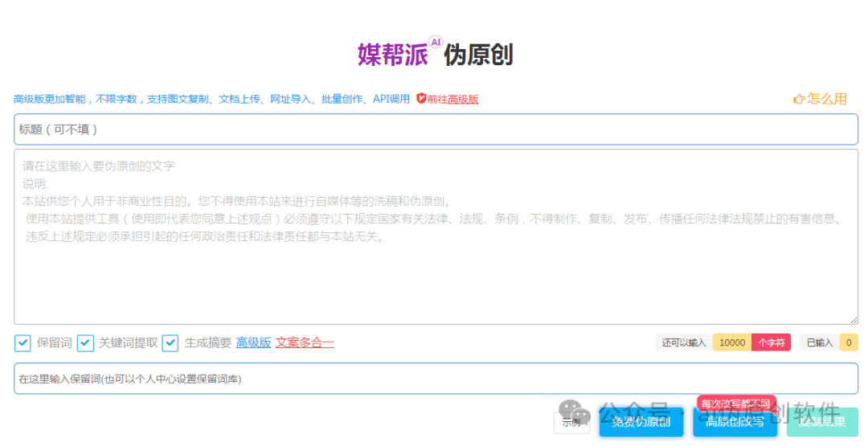The height and width of the screenshot is (447, 868).
Task: Click the shield icon before 前往高级版
Action: tap(420, 98)
